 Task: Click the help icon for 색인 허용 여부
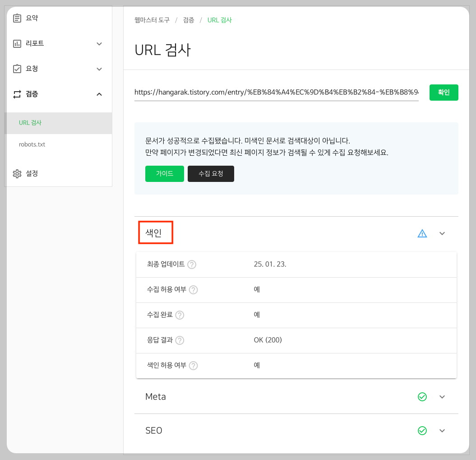(193, 366)
